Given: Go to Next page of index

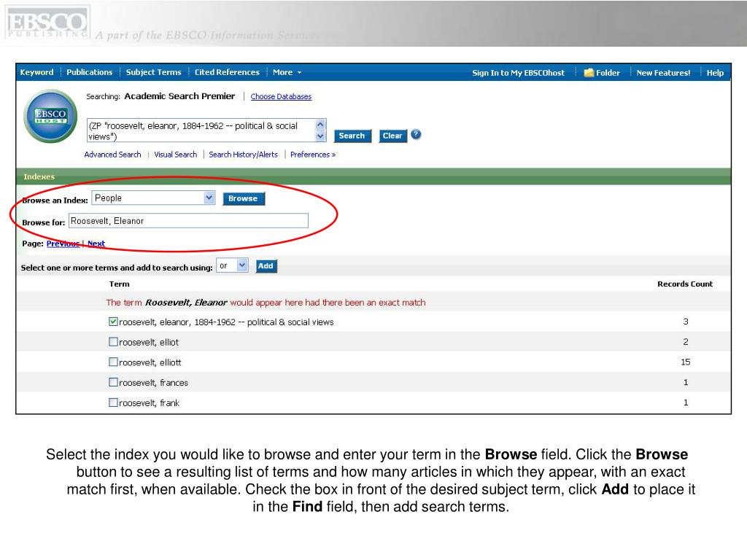Looking at the screenshot, I should point(96,244).
